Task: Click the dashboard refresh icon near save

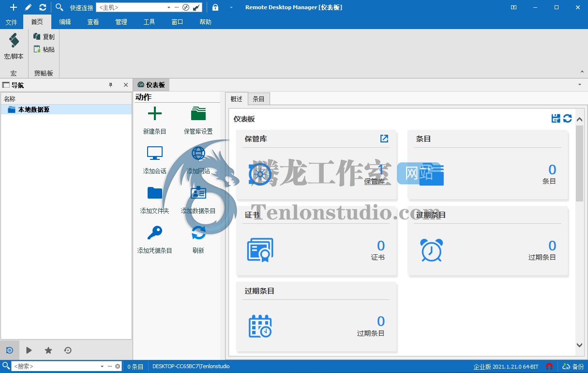Action: (x=568, y=118)
